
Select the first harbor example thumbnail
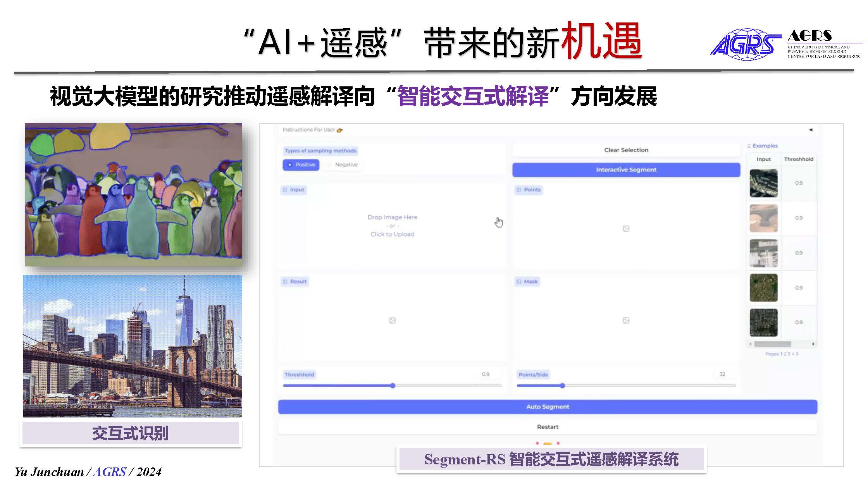coord(763,183)
